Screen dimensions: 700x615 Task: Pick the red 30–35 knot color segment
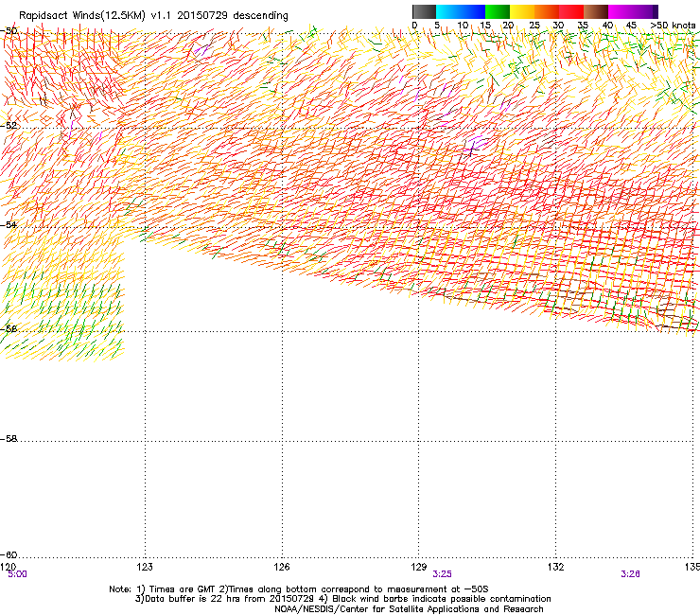point(571,11)
